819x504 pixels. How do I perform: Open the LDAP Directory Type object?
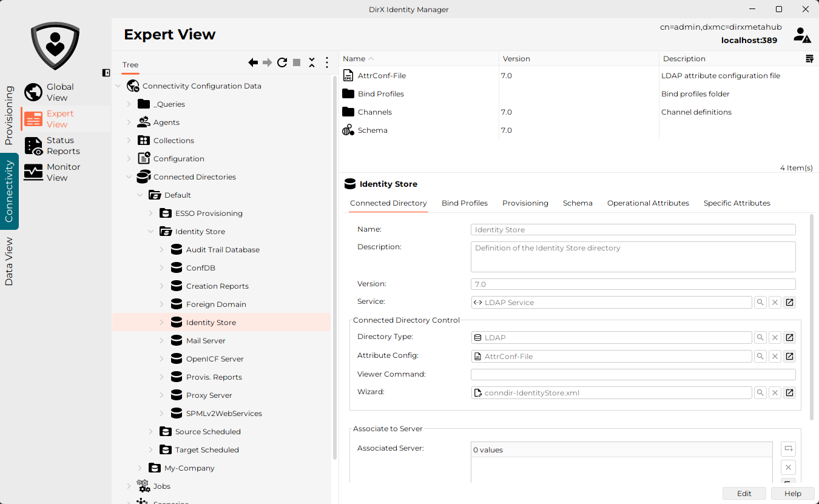click(789, 338)
